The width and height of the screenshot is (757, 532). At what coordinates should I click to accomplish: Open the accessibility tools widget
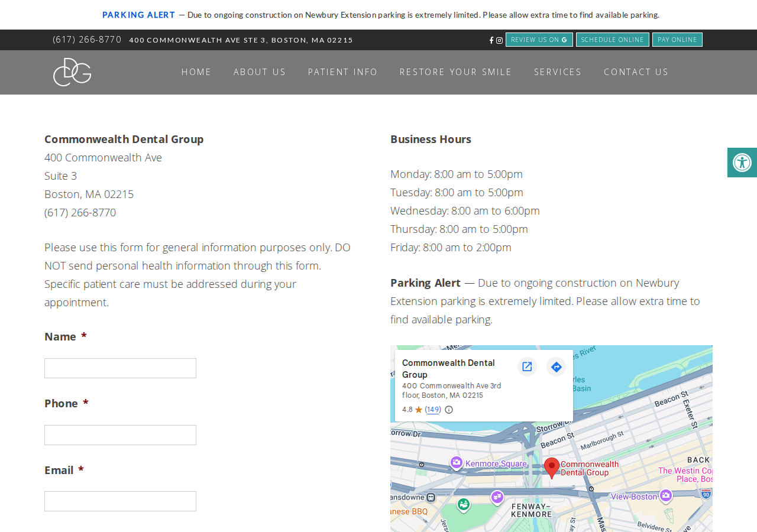[x=742, y=163]
